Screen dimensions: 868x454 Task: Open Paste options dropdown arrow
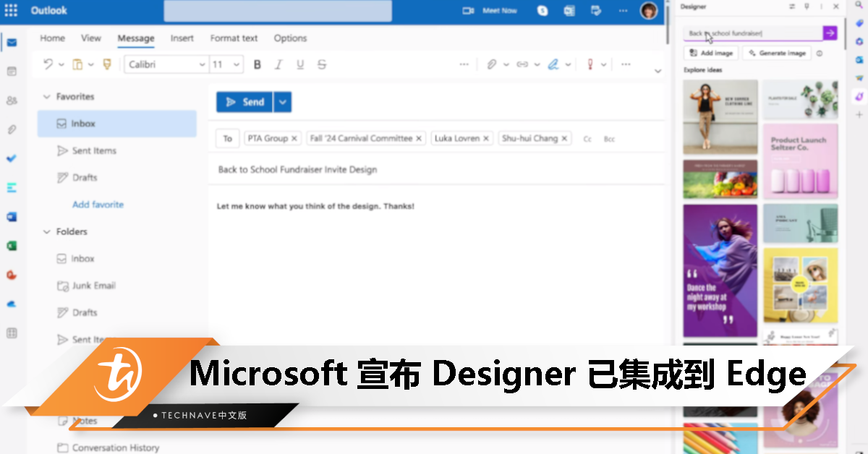coord(91,64)
